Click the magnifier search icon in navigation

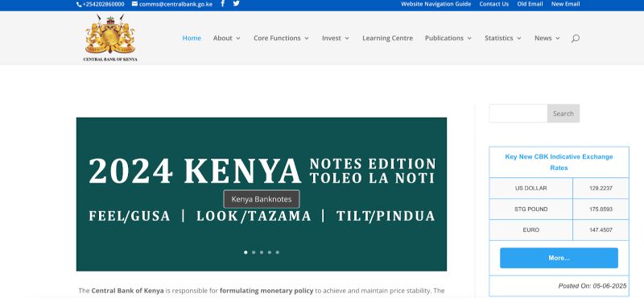[x=576, y=38]
